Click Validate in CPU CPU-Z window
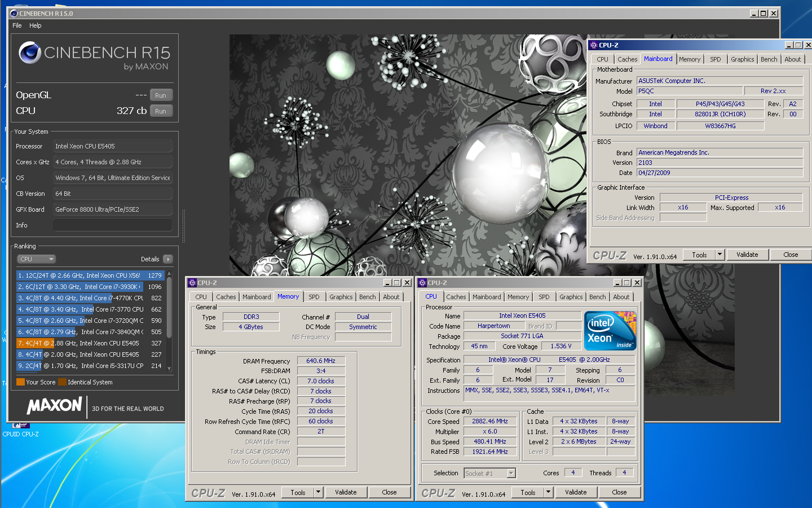 click(x=576, y=493)
